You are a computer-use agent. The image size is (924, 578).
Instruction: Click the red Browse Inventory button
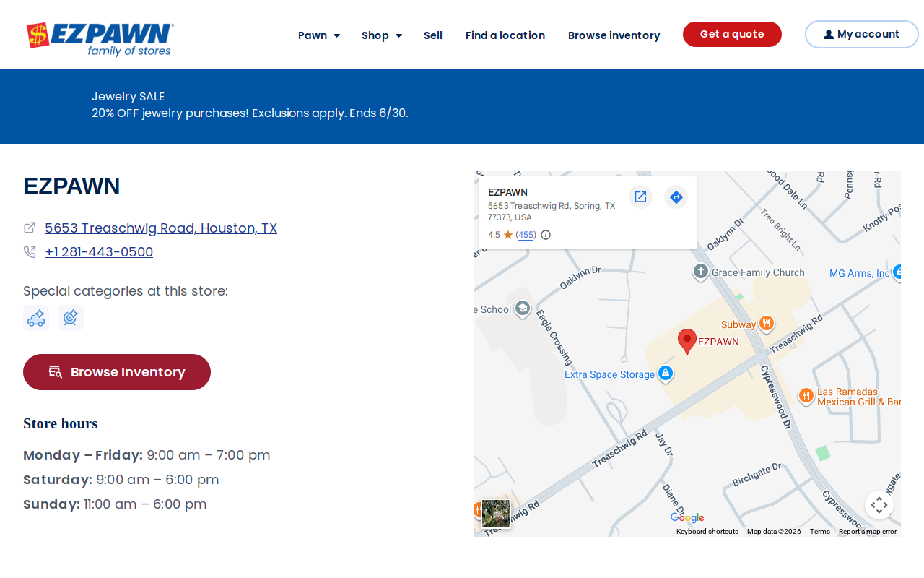(117, 372)
